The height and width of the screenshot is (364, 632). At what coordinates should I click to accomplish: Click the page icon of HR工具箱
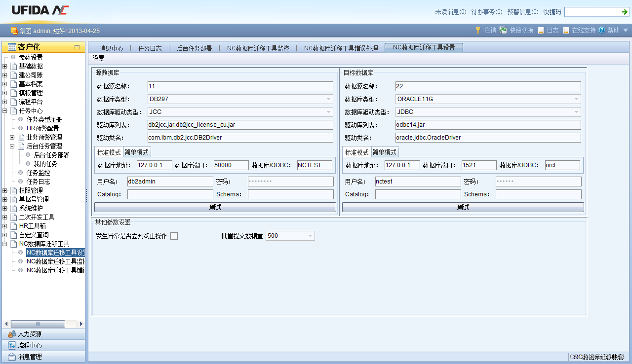(x=13, y=226)
